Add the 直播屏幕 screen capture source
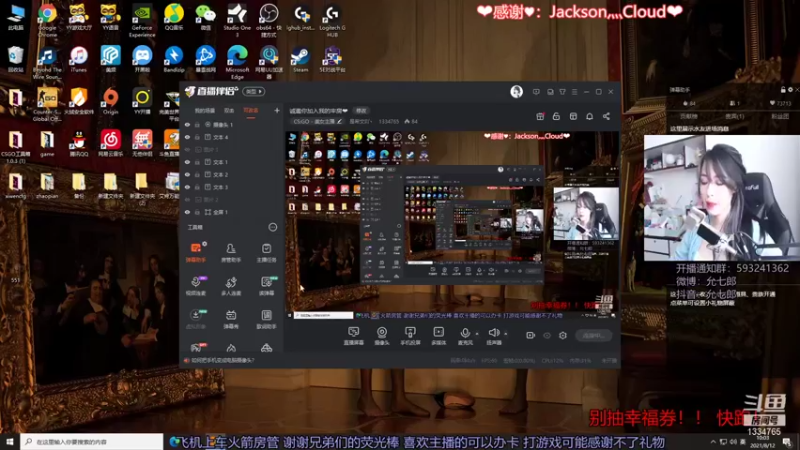This screenshot has width=800, height=450. coord(353,336)
